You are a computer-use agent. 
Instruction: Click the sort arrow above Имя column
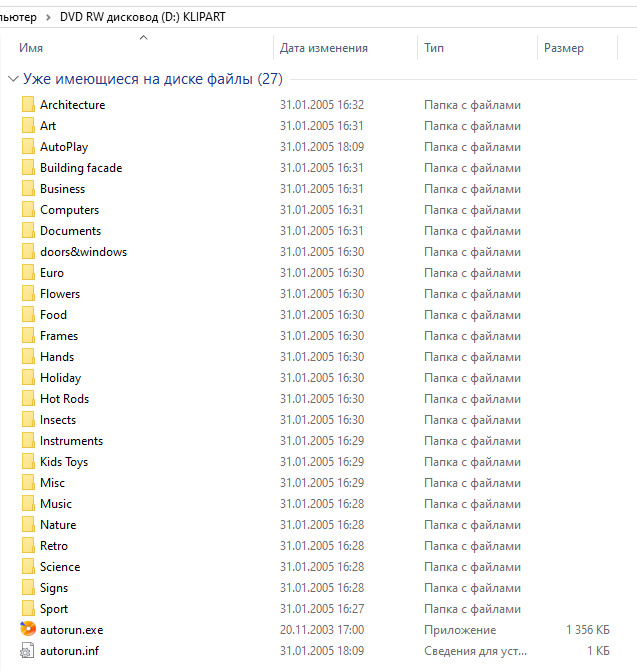click(144, 38)
